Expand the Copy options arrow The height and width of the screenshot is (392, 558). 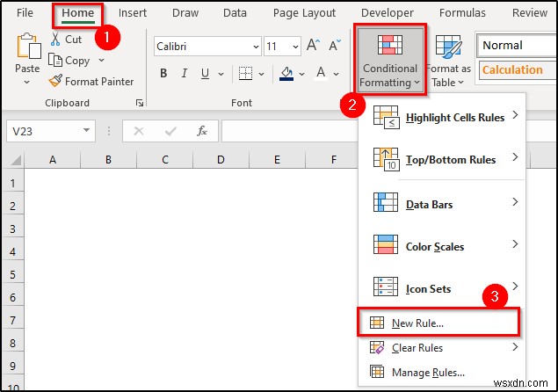(101, 60)
